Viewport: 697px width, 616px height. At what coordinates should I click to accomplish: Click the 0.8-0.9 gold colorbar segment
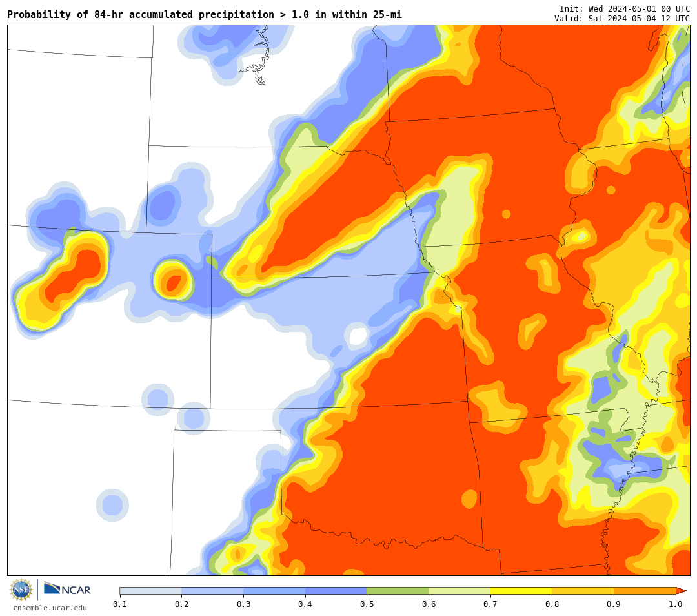583,591
